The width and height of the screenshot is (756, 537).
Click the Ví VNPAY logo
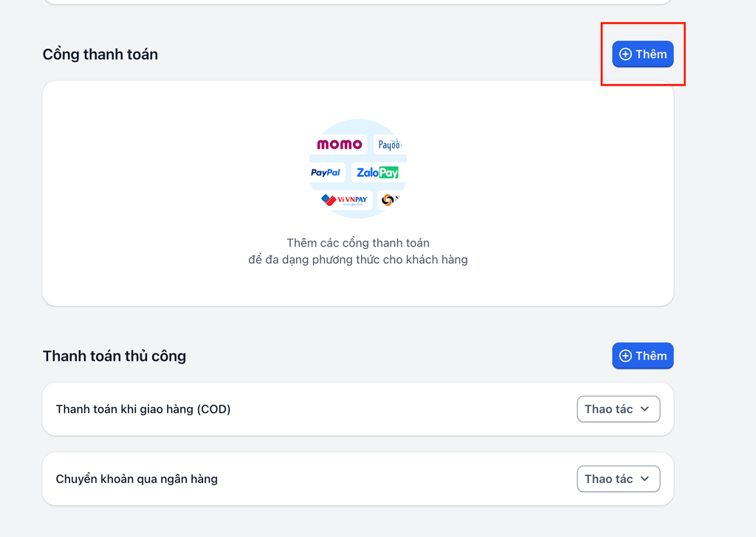[345, 199]
